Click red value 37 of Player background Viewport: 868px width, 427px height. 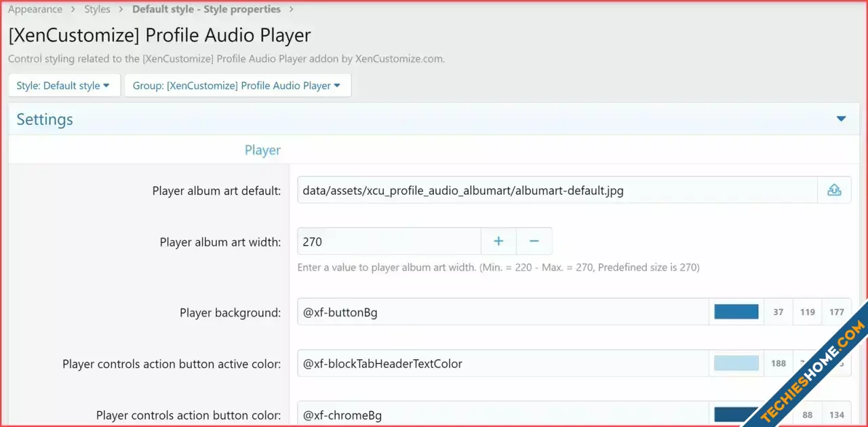(778, 312)
